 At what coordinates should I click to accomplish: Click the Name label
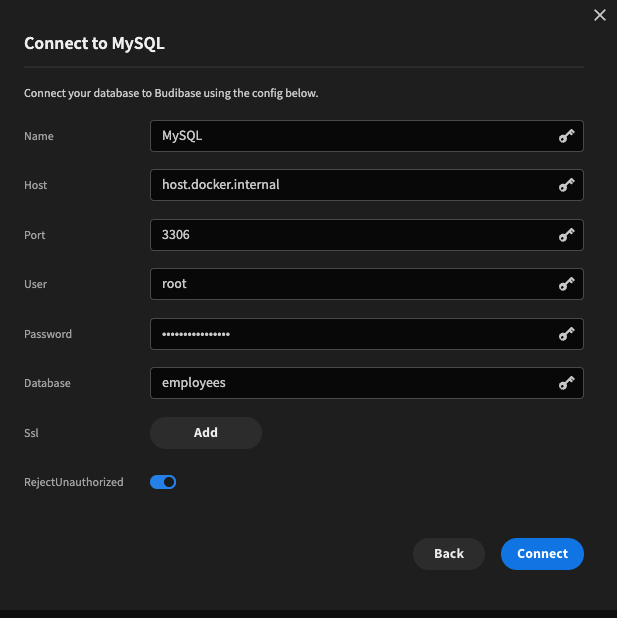coord(39,136)
